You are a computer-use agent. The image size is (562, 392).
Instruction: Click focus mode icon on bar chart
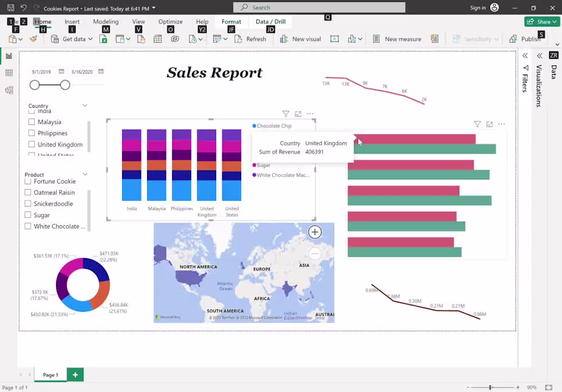pos(489,124)
